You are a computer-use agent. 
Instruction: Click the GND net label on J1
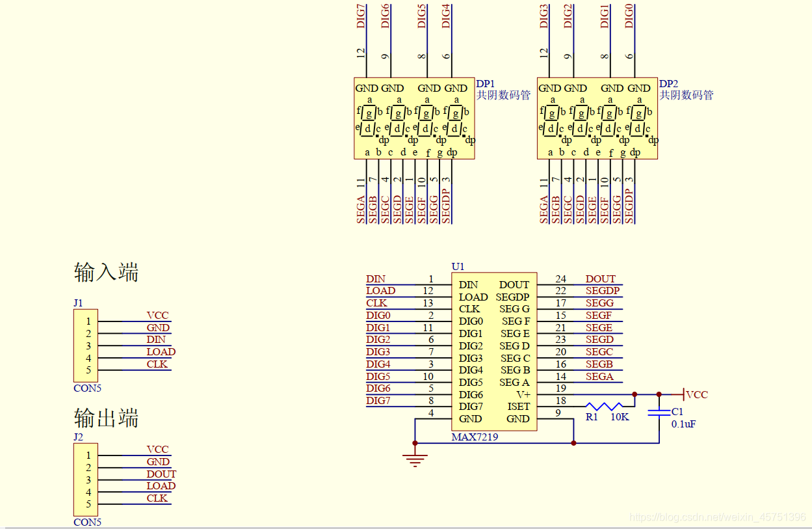[158, 328]
